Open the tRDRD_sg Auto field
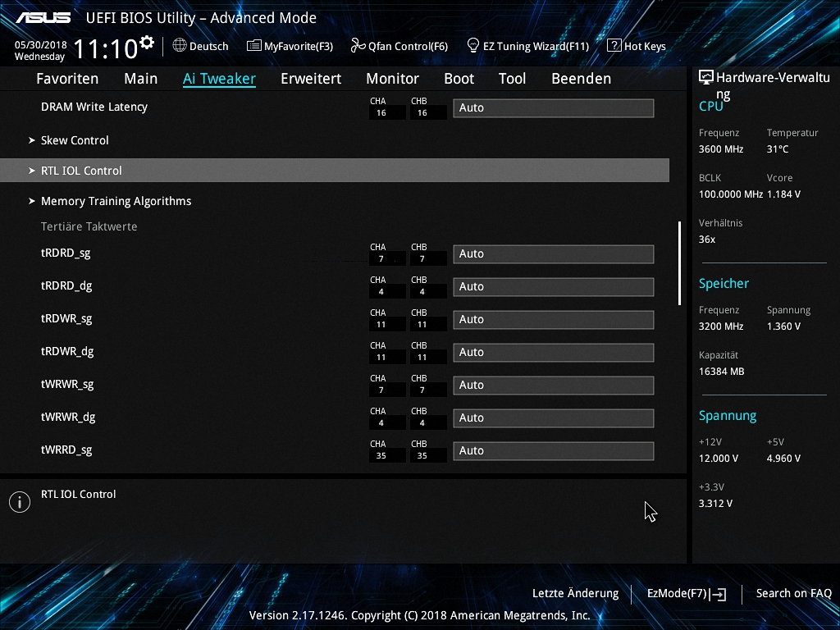 554,254
